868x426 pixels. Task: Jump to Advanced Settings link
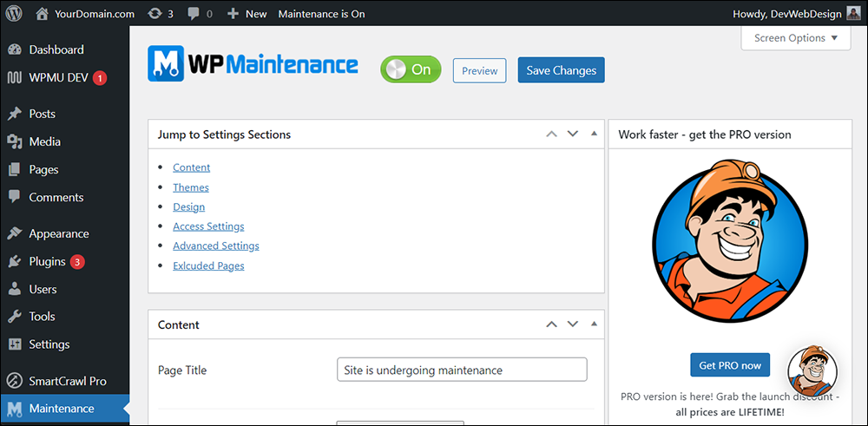[216, 246]
